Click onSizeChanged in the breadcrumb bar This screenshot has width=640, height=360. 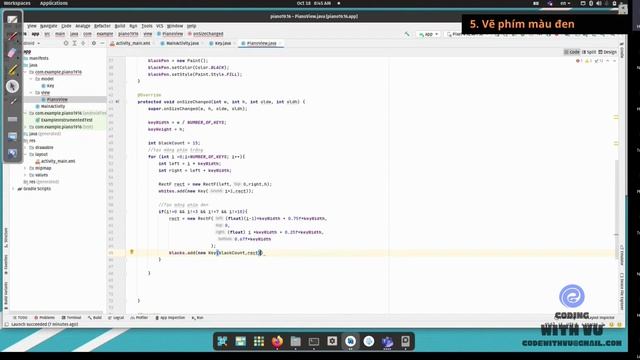pos(205,34)
